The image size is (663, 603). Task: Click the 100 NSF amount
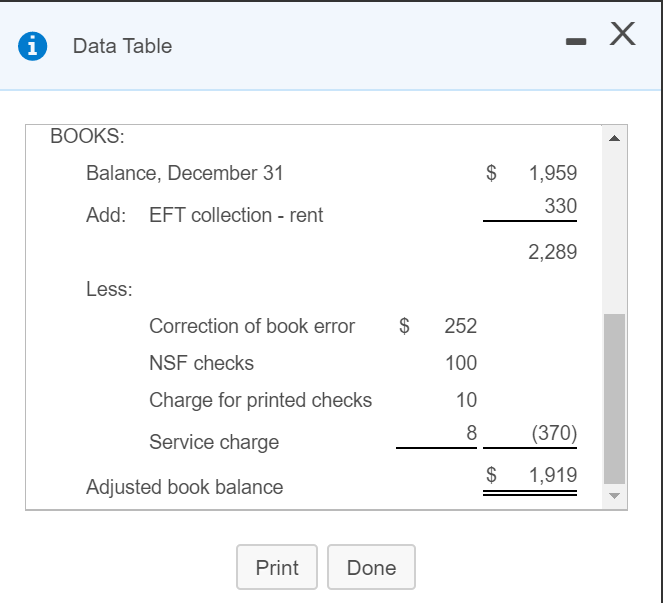click(x=461, y=363)
